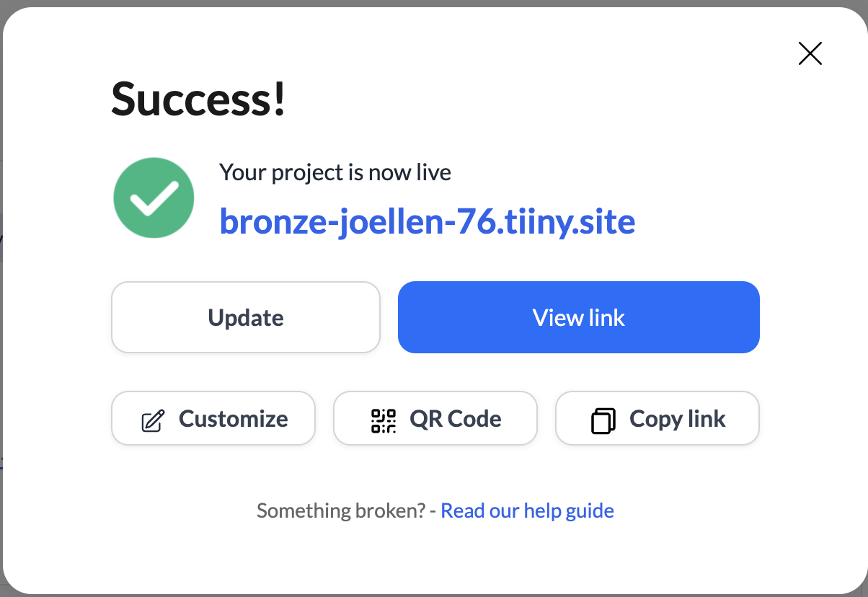Image resolution: width=868 pixels, height=597 pixels.
Task: Follow the Read our help guide link
Action: (527, 510)
